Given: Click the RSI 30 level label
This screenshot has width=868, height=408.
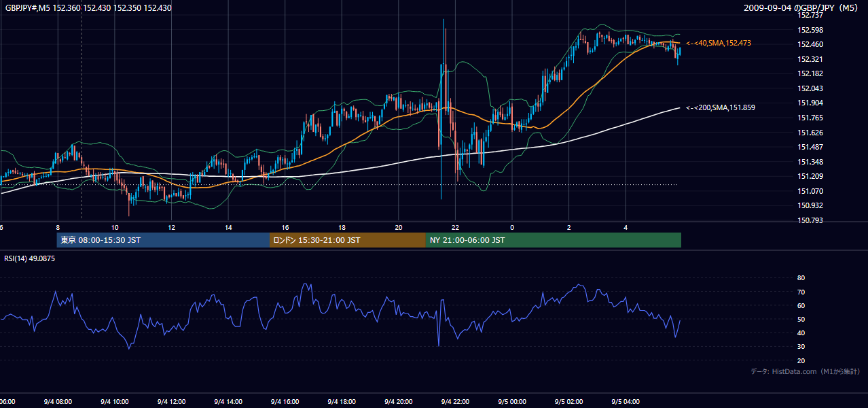Looking at the screenshot, I should pyautogui.click(x=801, y=346).
